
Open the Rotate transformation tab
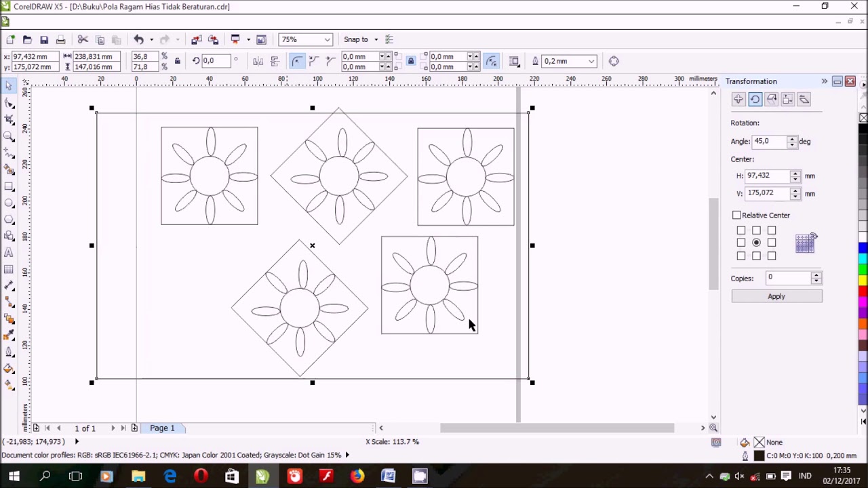[755, 100]
